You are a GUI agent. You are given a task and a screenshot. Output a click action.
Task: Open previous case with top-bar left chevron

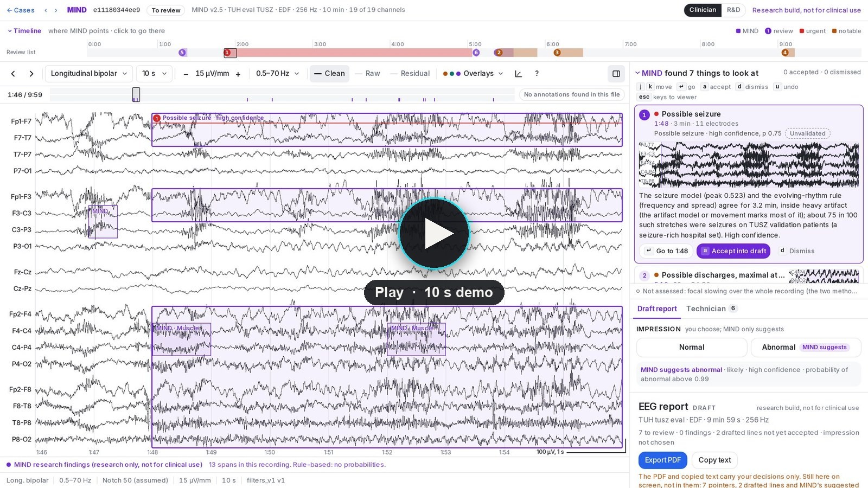tap(46, 10)
